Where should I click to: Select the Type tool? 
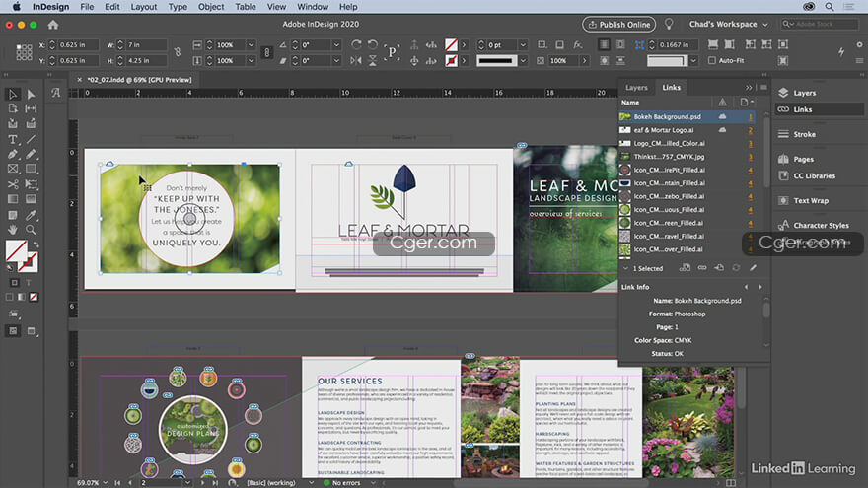click(x=13, y=139)
